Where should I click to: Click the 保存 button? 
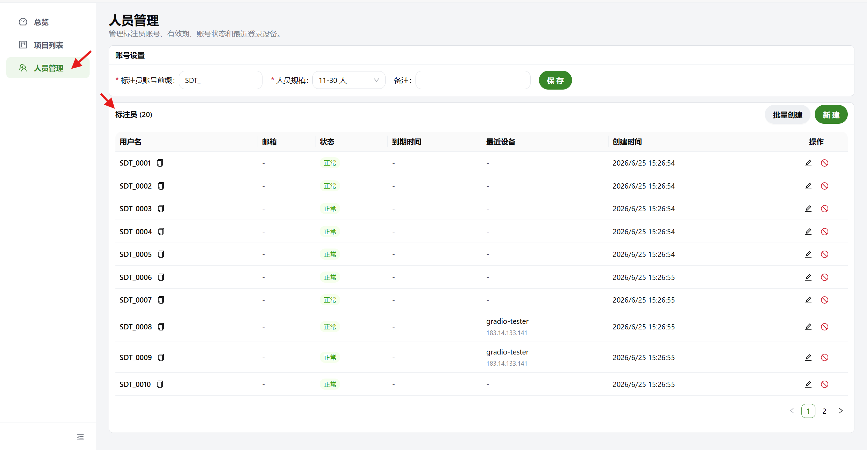(555, 80)
